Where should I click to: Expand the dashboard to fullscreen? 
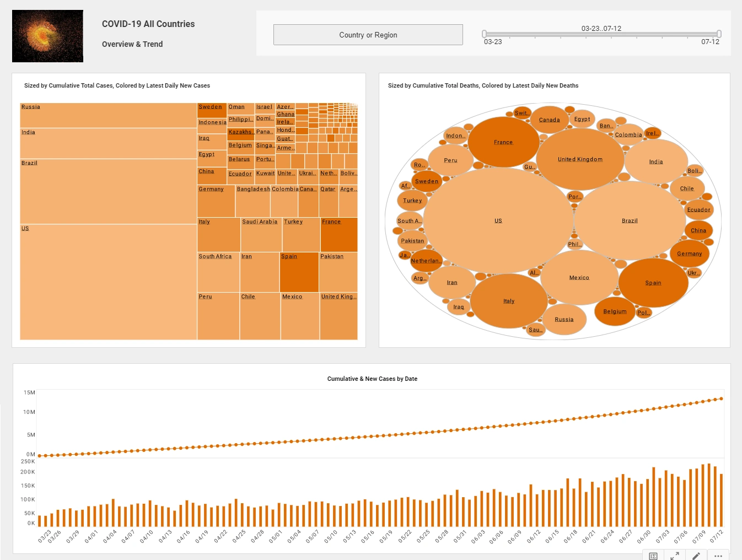(x=674, y=556)
